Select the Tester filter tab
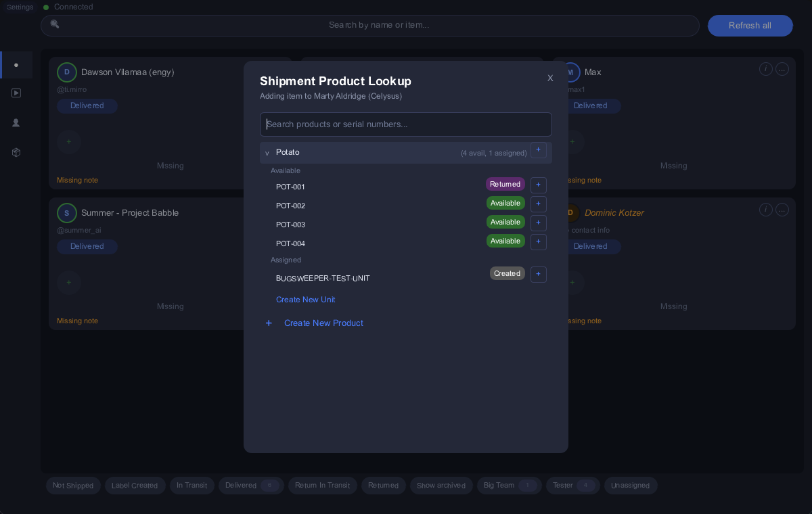Viewport: 812px width, 514px height. coord(573,486)
